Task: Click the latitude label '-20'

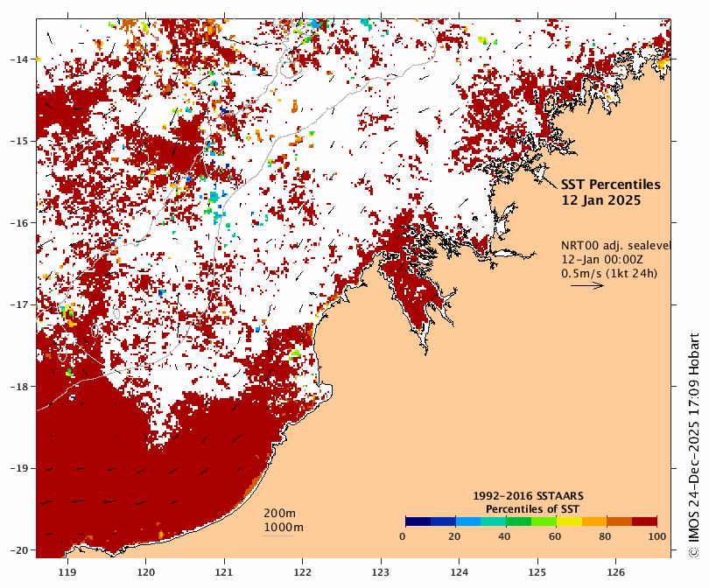Action: point(19,550)
